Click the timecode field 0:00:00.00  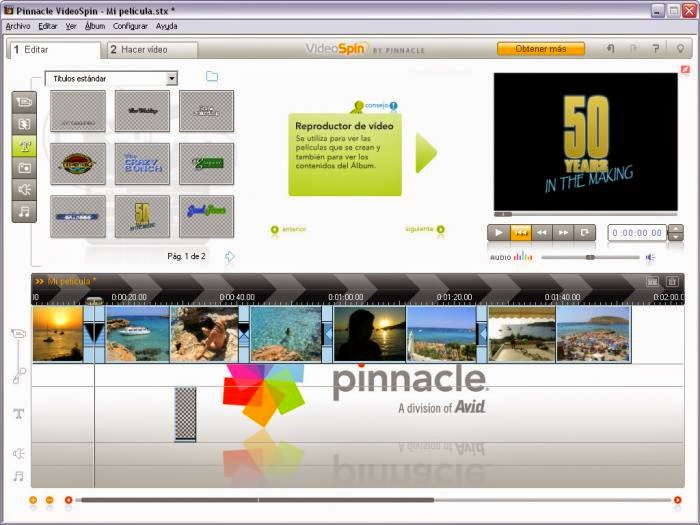[637, 233]
